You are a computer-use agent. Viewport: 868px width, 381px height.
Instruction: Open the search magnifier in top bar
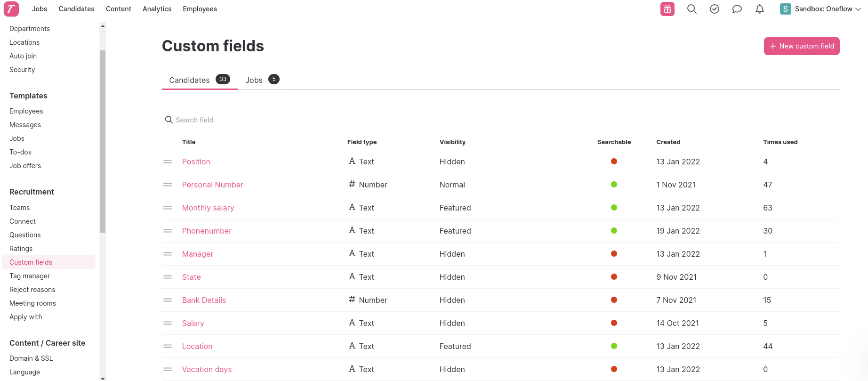[692, 9]
